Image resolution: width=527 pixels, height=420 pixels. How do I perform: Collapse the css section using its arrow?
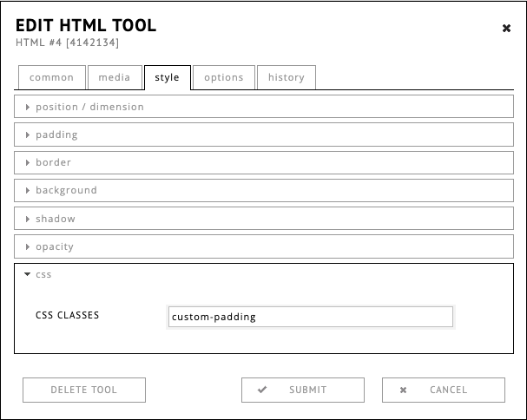pos(28,274)
